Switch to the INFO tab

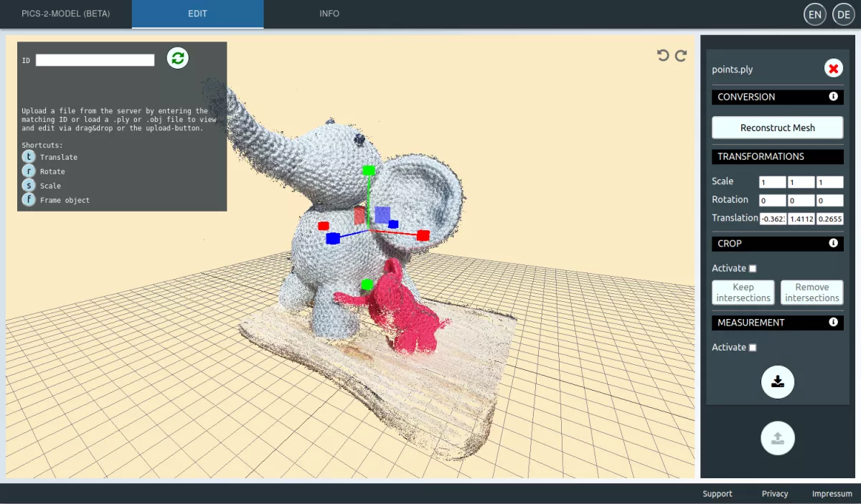click(329, 14)
